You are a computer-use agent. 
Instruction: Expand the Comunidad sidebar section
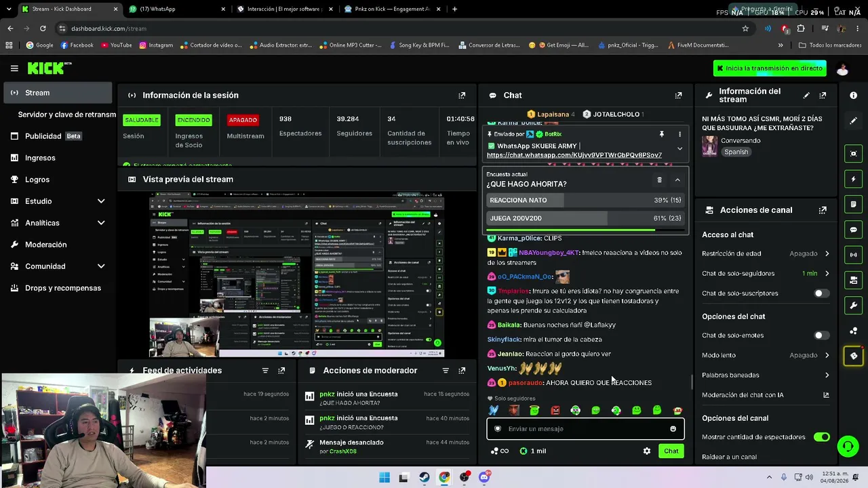[x=58, y=266]
